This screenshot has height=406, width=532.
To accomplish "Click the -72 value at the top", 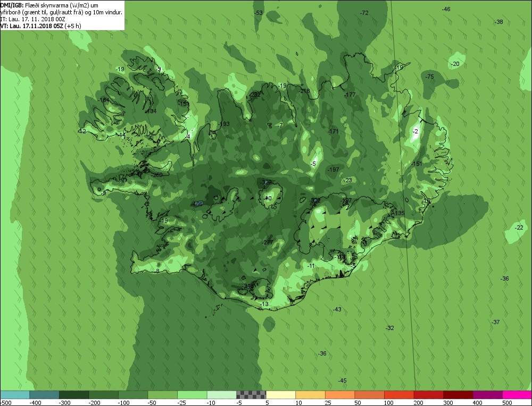I will [x=364, y=13].
